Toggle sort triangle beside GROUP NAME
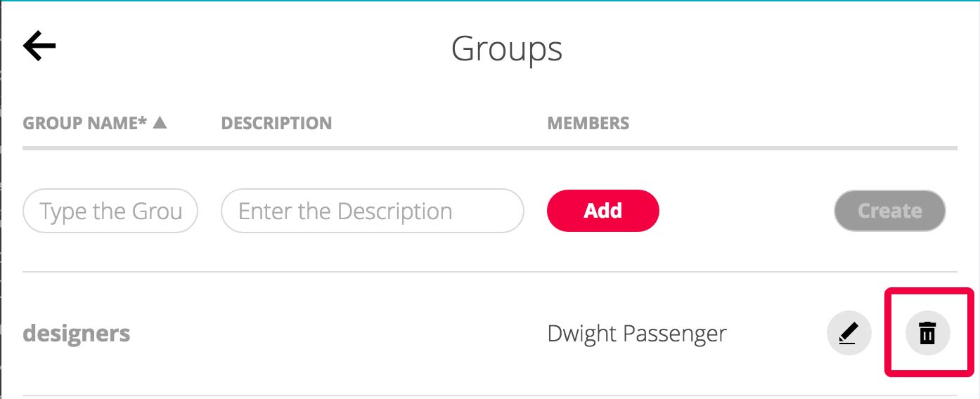 (x=160, y=122)
